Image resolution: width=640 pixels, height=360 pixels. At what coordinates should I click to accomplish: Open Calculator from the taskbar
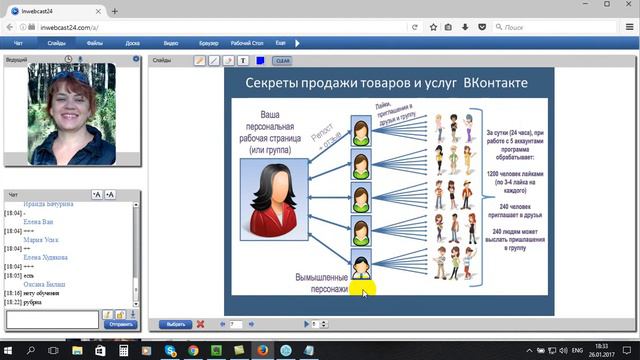pyautogui.click(x=124, y=351)
